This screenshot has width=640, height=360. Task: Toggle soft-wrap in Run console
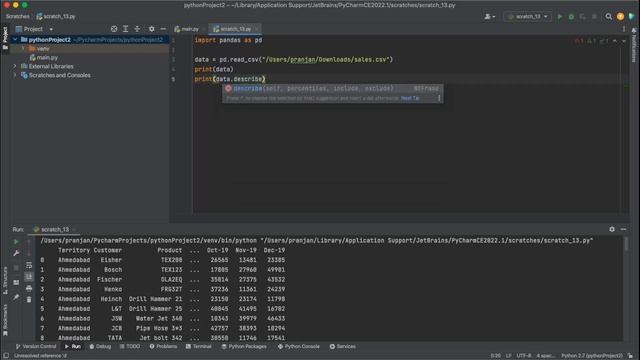(x=29, y=265)
